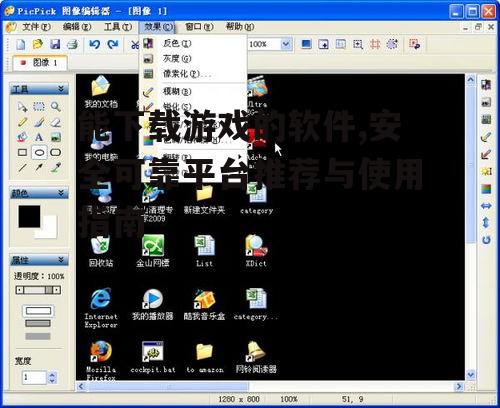Select the Brush tool
Screen dimensions: 500x408
point(39,122)
